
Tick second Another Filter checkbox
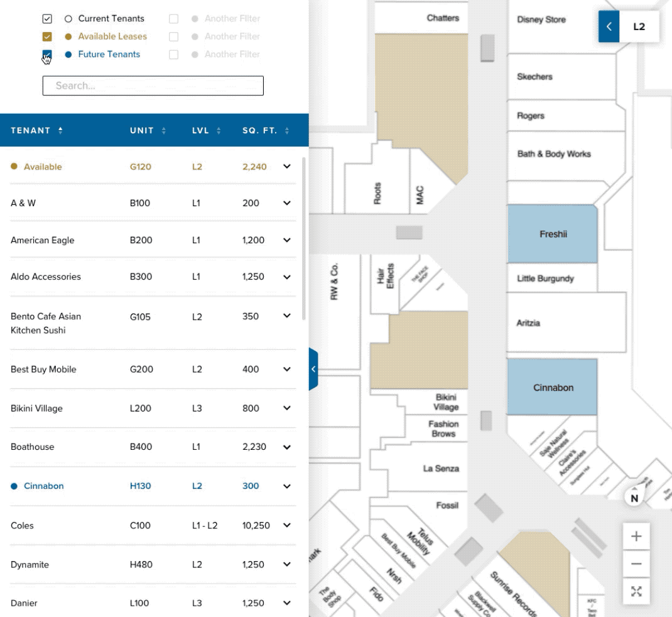[173, 37]
